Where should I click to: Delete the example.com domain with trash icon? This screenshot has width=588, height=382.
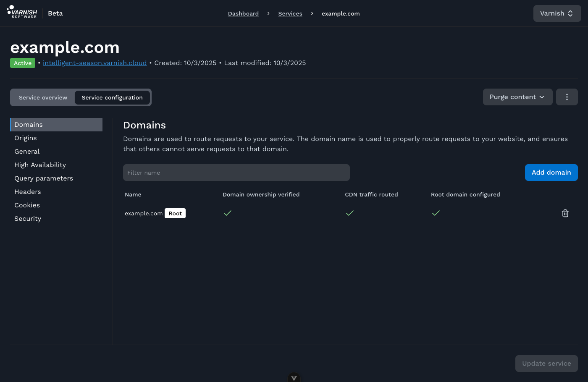coord(565,213)
